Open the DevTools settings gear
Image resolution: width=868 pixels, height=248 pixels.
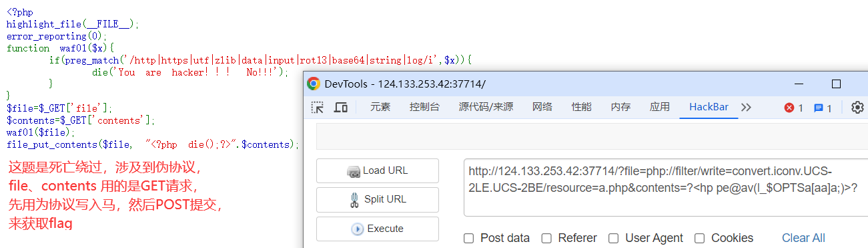857,108
